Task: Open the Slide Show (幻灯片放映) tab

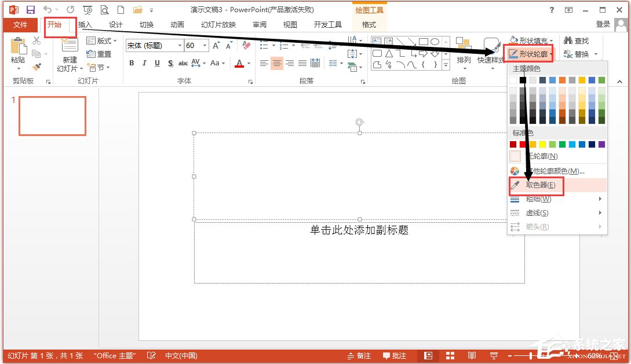Action: tap(218, 25)
